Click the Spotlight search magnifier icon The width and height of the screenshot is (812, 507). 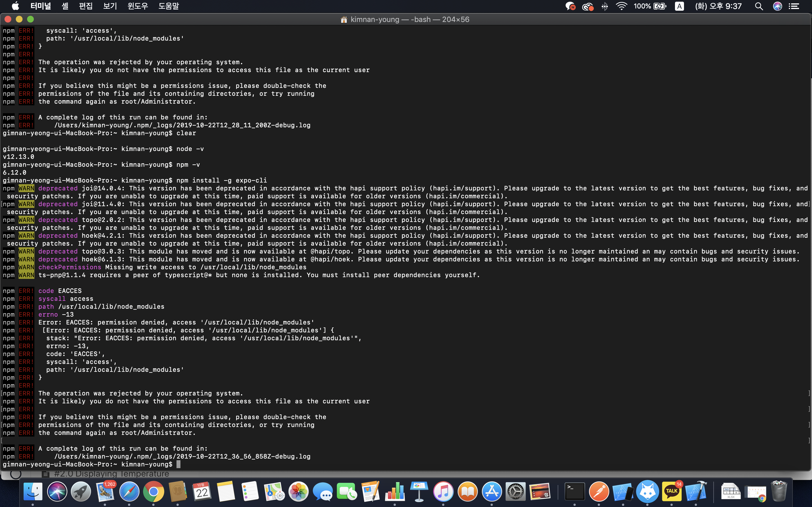pos(759,6)
